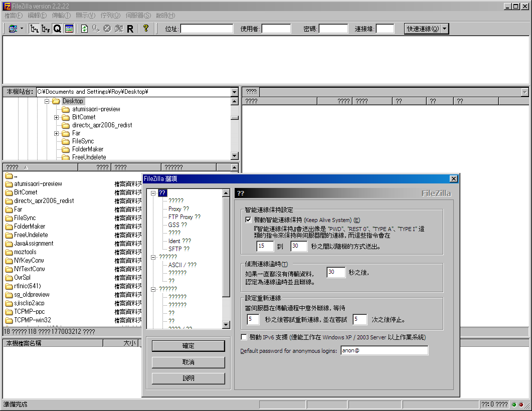The width and height of the screenshot is (532, 411).
Task: Expand the BitComet folder in tree
Action: 57,117
